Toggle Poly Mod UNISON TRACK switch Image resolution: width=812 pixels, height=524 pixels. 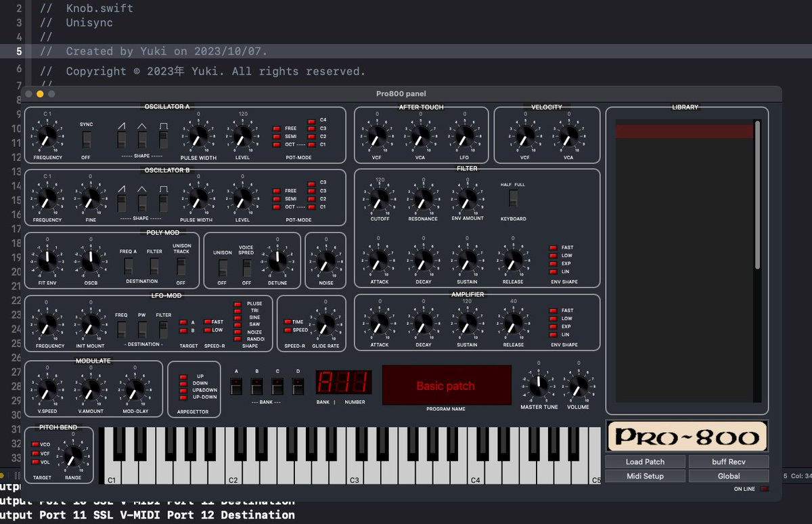click(x=181, y=266)
